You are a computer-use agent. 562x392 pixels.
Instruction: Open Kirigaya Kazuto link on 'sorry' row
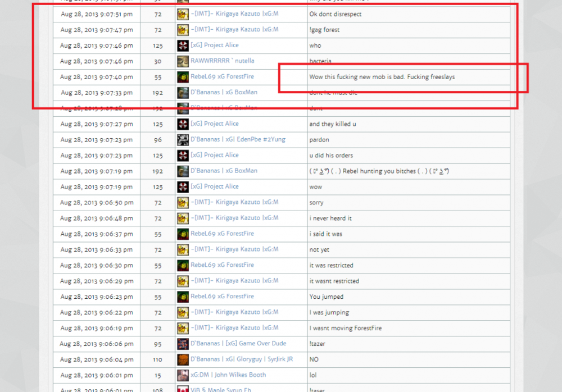pos(234,202)
